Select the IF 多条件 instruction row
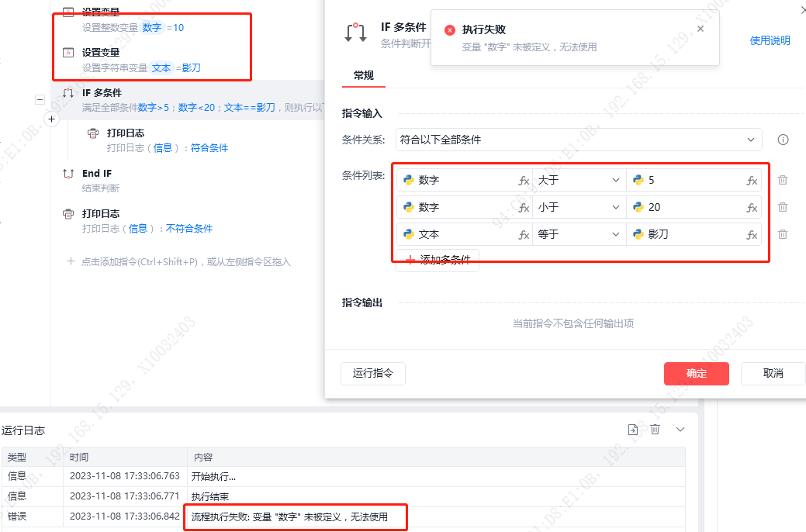This screenshot has width=806, height=532. [189, 100]
